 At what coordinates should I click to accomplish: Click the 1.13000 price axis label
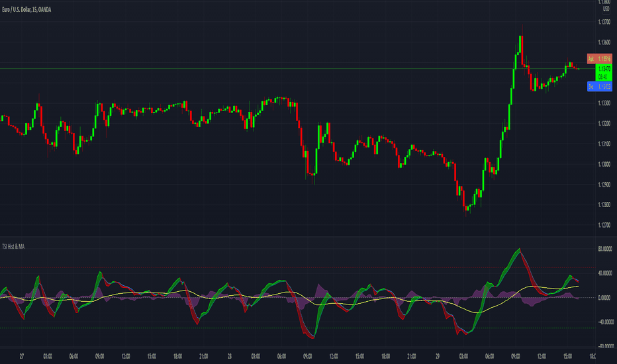pos(604,165)
